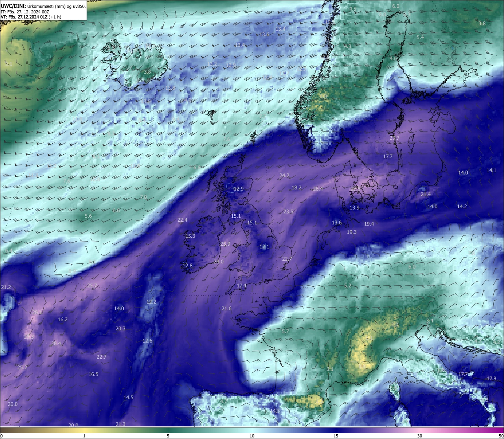Screen dimensions: 504x439
Task: Click the 20.3 value label
Action: [x=120, y=328]
